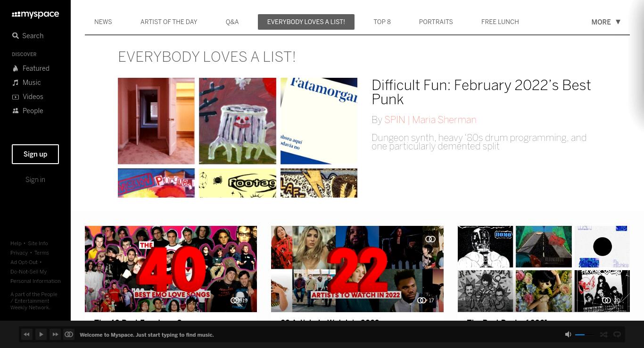Image resolution: width=644 pixels, height=348 pixels.
Task: Open the SPIN | Maria Sherman author link
Action: [x=430, y=120]
